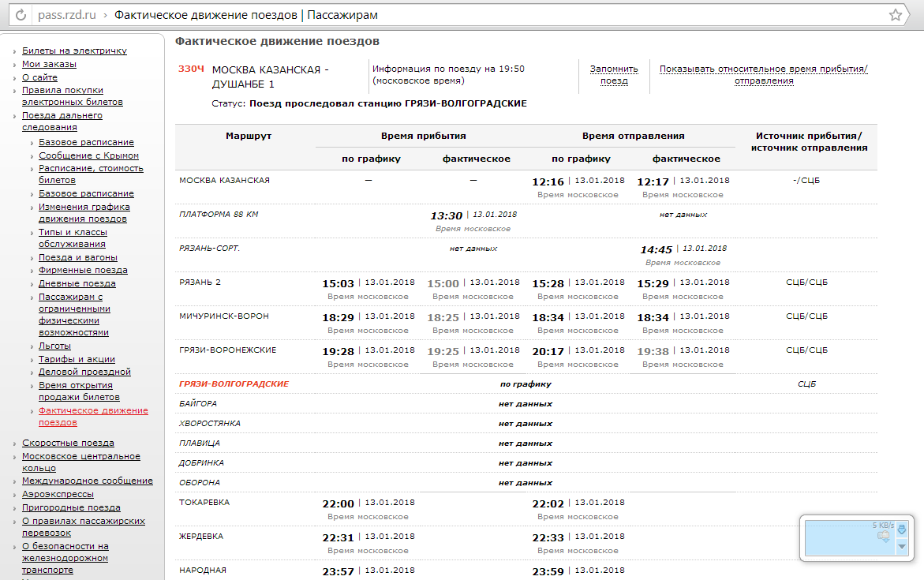
Task: Click the address bar URL pass.rzd.ru
Action: coord(67,15)
